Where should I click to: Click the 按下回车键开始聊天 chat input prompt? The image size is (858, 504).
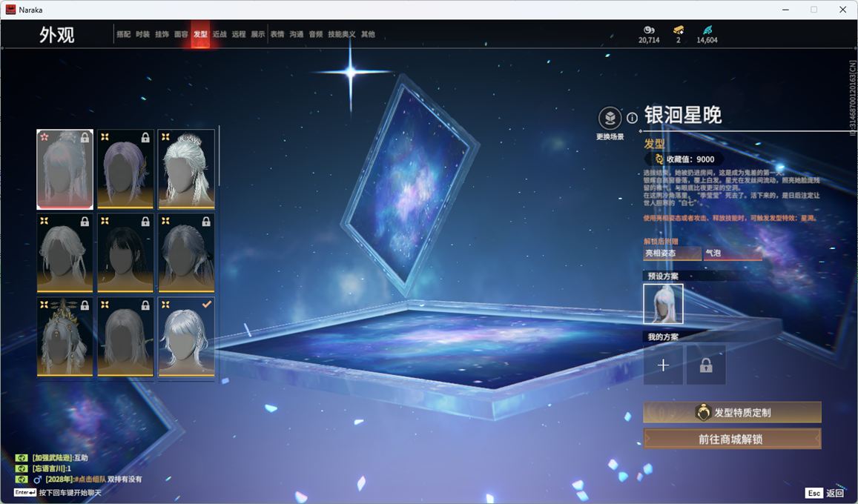(70, 493)
